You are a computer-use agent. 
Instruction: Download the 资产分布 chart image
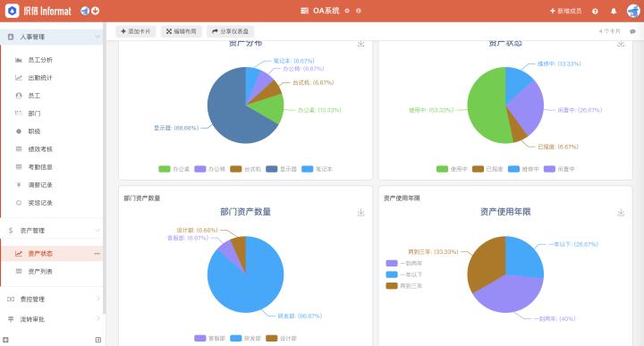point(360,43)
